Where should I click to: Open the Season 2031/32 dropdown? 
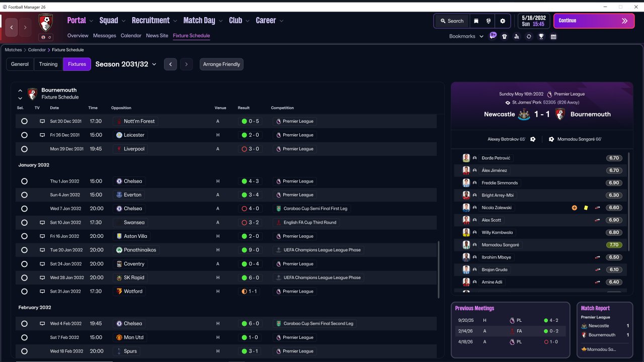click(x=126, y=64)
